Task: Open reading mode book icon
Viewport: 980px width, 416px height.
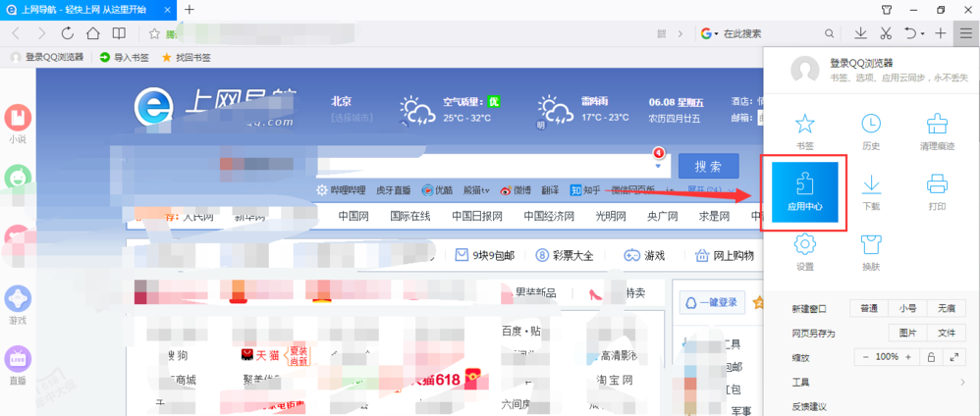Action: 119,33
